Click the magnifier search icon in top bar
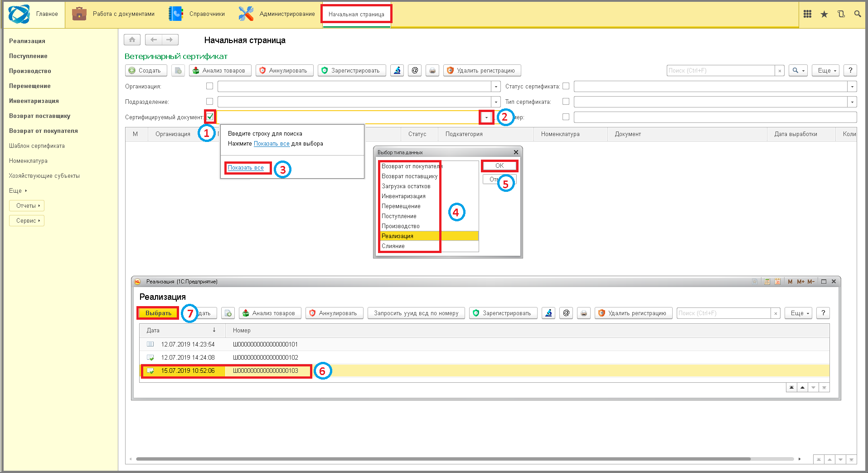The height and width of the screenshot is (473, 868). click(858, 14)
